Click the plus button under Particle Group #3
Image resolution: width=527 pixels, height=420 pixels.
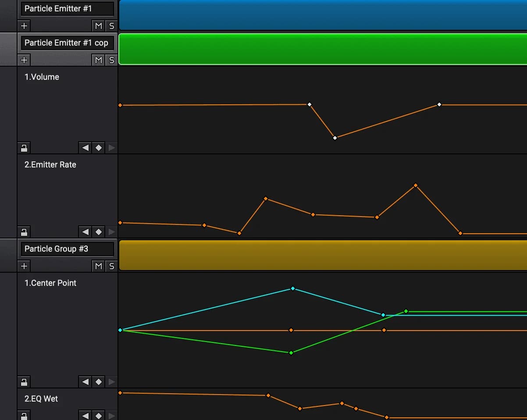tap(24, 266)
